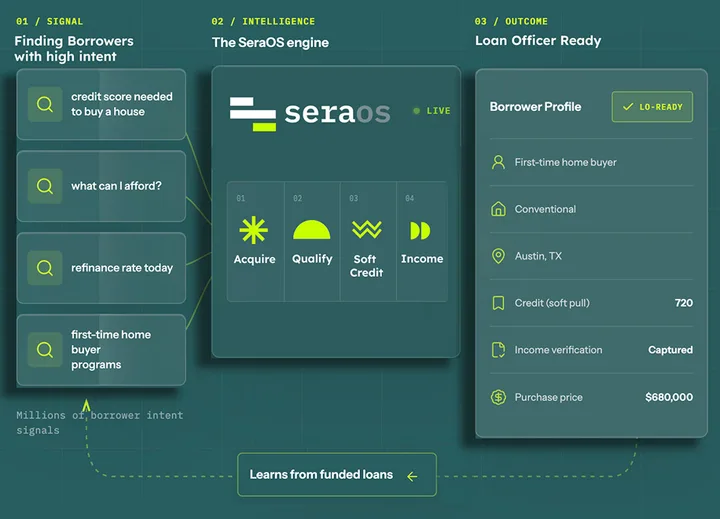
Task: Select the Soft Credit zigzag icon
Action: [366, 229]
